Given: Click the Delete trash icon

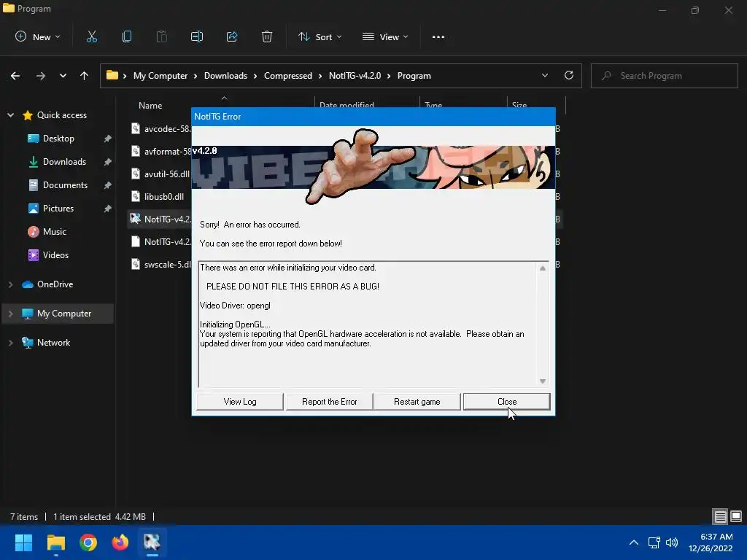Looking at the screenshot, I should (x=267, y=36).
